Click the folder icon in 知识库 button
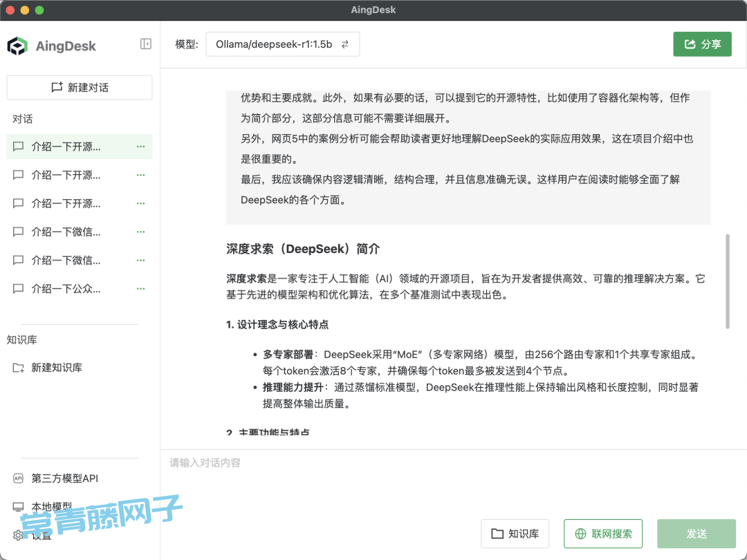 [497, 534]
